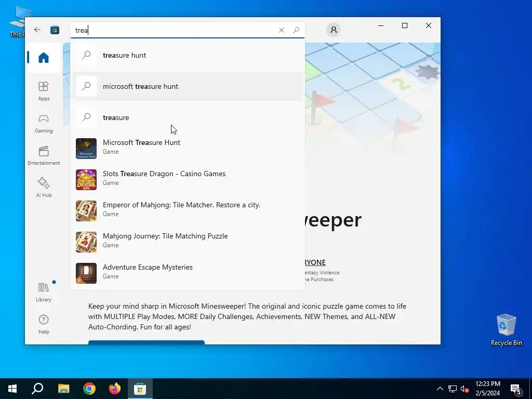Open the Windows Start menu
This screenshot has height=399, width=532.
click(x=12, y=389)
